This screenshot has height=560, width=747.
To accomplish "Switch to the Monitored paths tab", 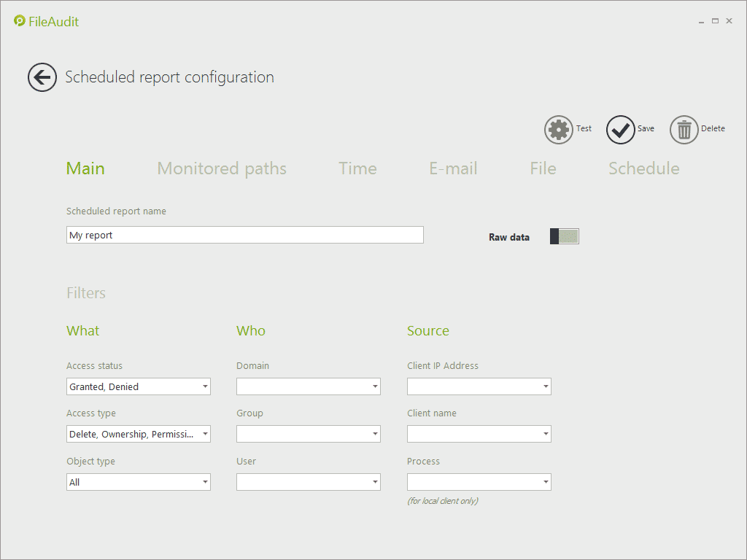I will point(222,168).
